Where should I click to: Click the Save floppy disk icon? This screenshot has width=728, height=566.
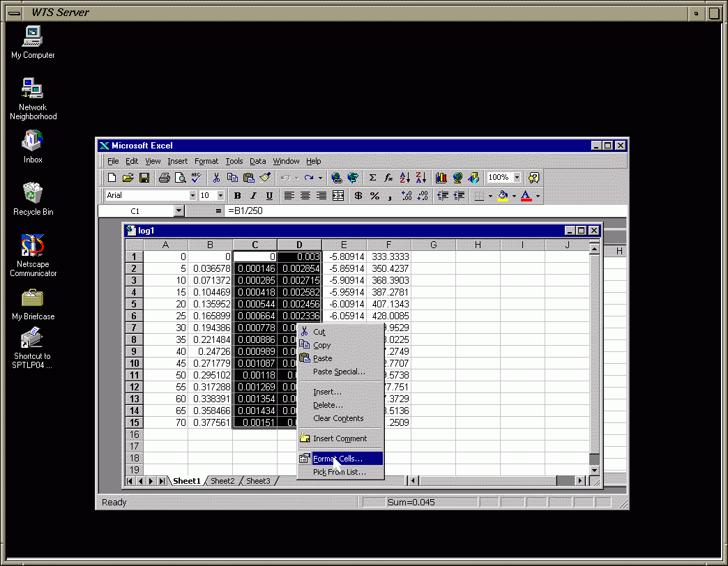pyautogui.click(x=144, y=178)
